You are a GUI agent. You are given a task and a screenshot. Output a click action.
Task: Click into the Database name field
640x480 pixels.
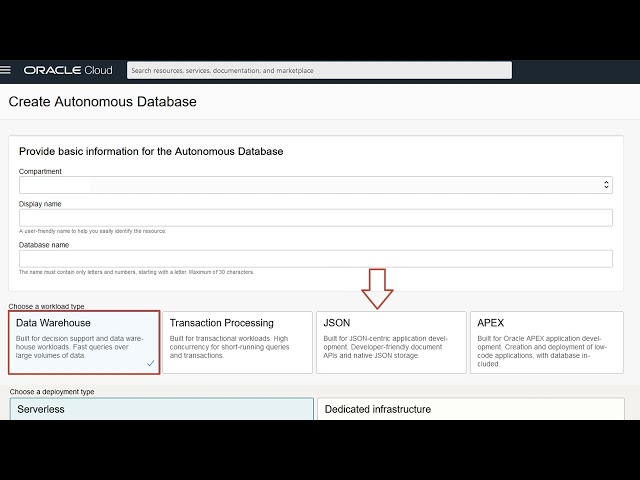point(316,259)
